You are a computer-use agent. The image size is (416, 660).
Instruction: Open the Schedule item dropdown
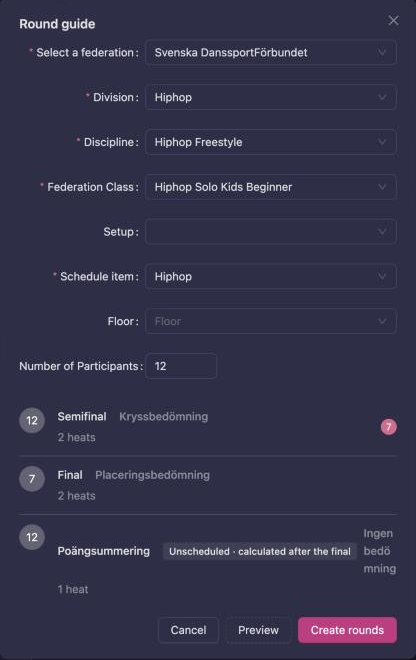coord(271,277)
